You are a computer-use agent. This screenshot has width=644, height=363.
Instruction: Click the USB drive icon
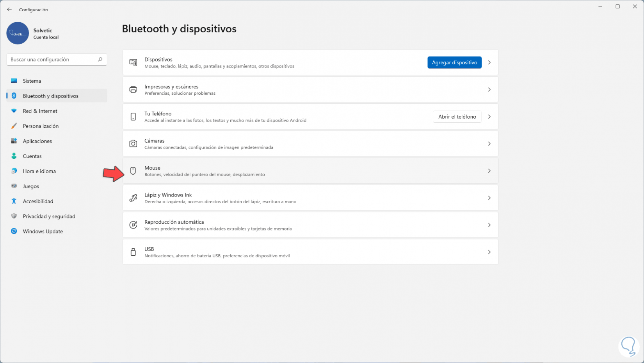133,252
